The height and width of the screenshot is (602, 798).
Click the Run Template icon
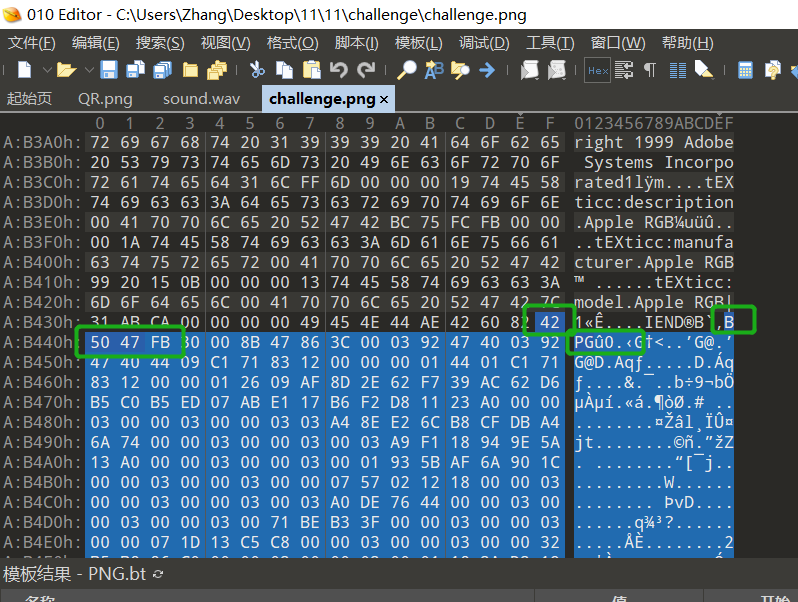click(557, 70)
